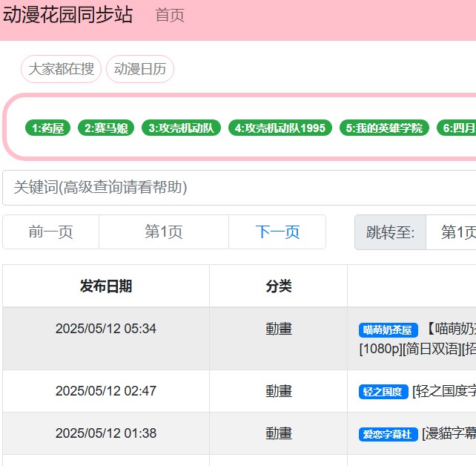This screenshot has width=476, height=466.
Task: Sort by the 发布日期 column header
Action: tap(106, 286)
